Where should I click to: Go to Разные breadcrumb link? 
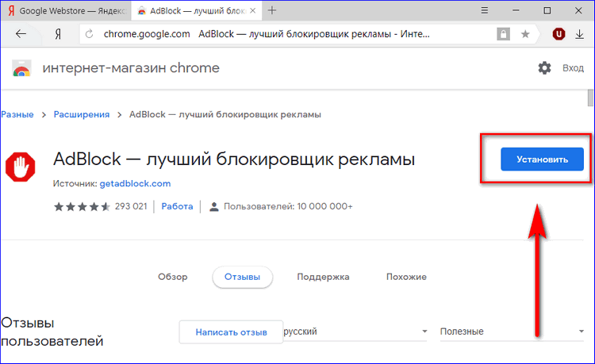coord(17,114)
